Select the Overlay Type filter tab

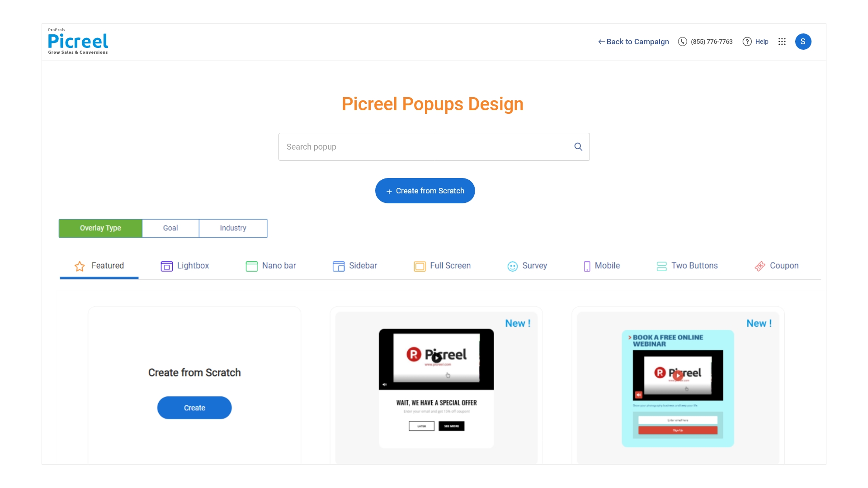tap(100, 228)
